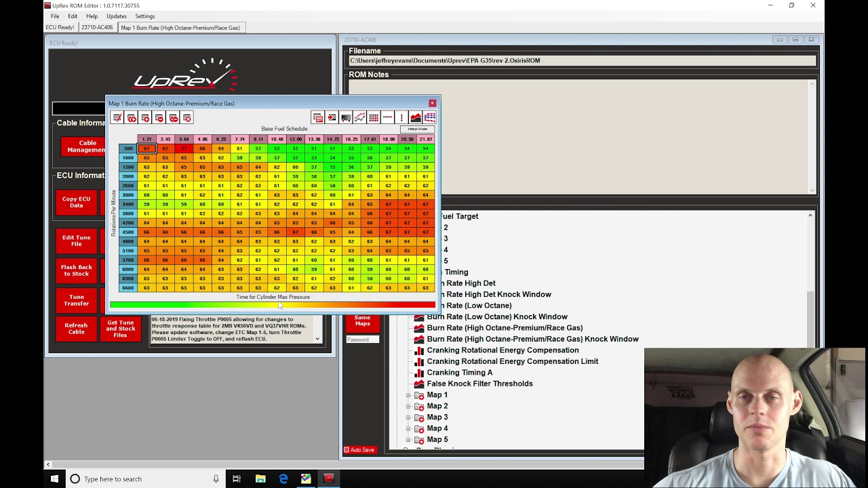Click the Windows taskbar search box
Screen dimensions: 868x488
[145, 479]
